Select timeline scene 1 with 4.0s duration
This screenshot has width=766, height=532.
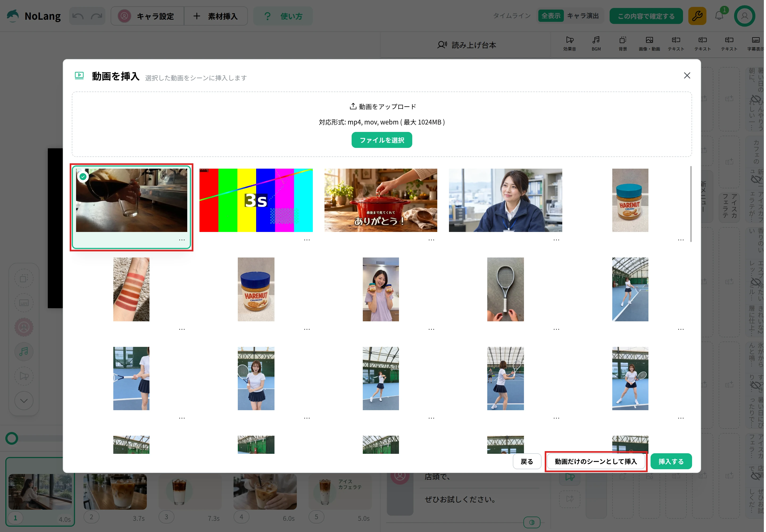point(40,492)
